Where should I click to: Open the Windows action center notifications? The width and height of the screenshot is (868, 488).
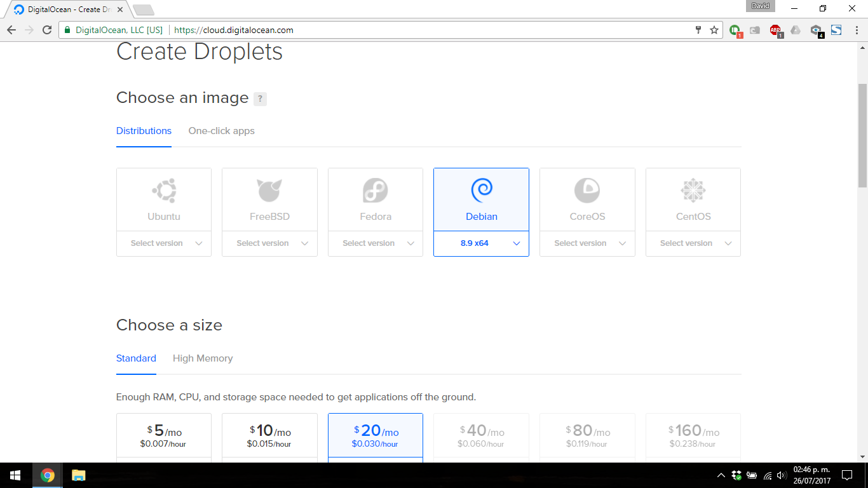846,475
